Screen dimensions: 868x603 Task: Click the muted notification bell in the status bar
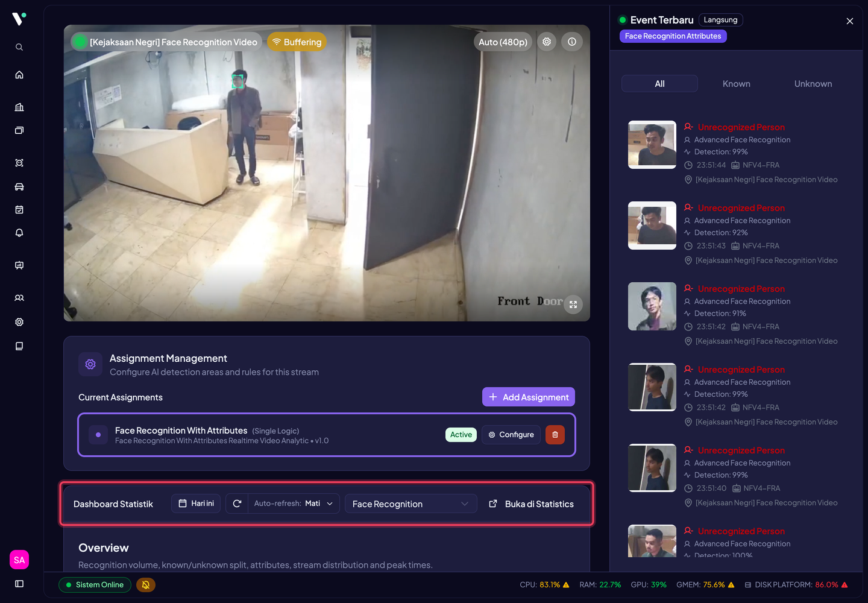[146, 585]
